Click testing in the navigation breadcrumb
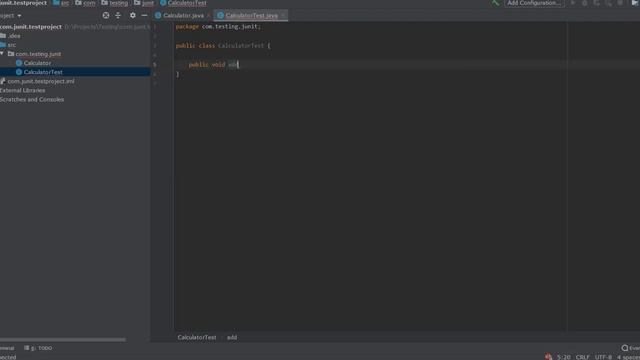This screenshot has height=360, width=640. point(118,3)
